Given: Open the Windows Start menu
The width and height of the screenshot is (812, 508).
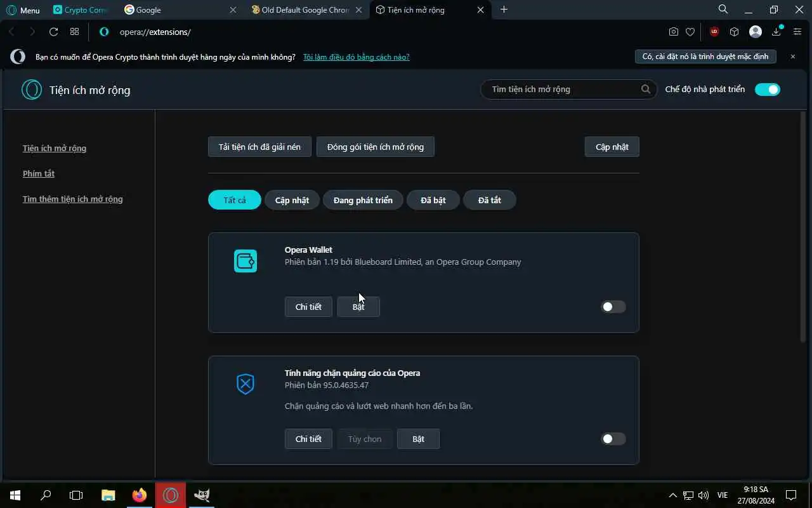Looking at the screenshot, I should pyautogui.click(x=15, y=495).
